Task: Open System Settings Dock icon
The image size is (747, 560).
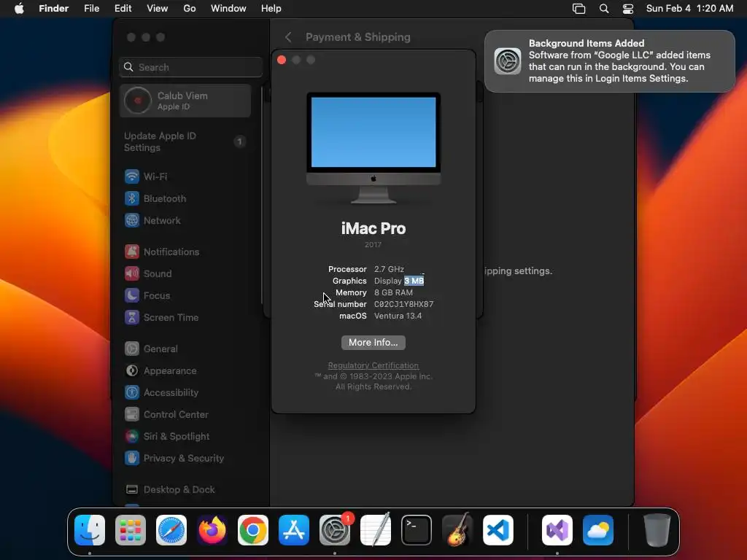Action: (x=335, y=530)
